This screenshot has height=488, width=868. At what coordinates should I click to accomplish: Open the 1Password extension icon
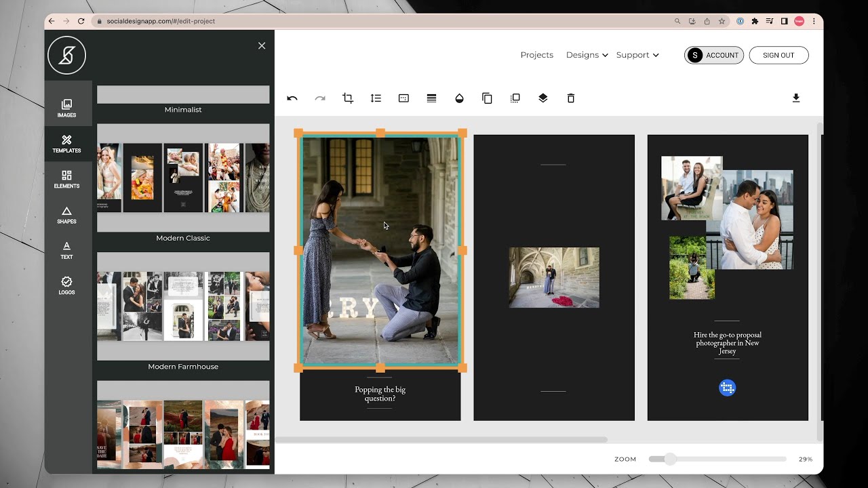(x=740, y=21)
